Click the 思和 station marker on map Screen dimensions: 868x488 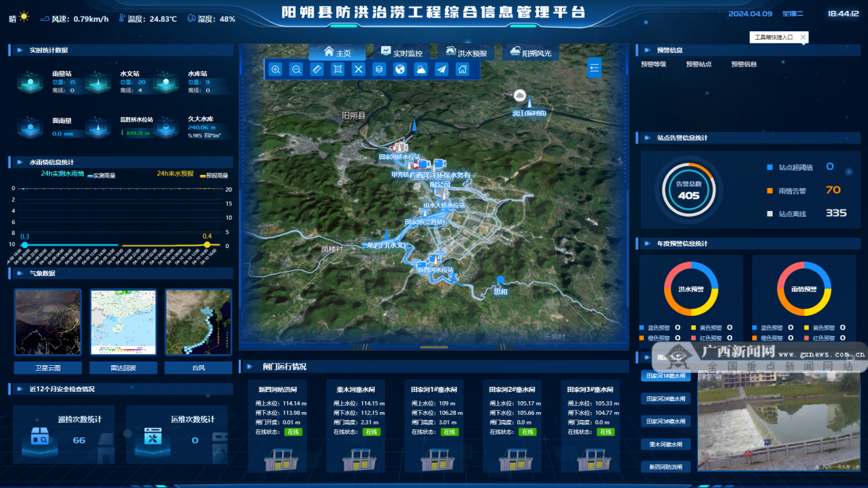500,281
